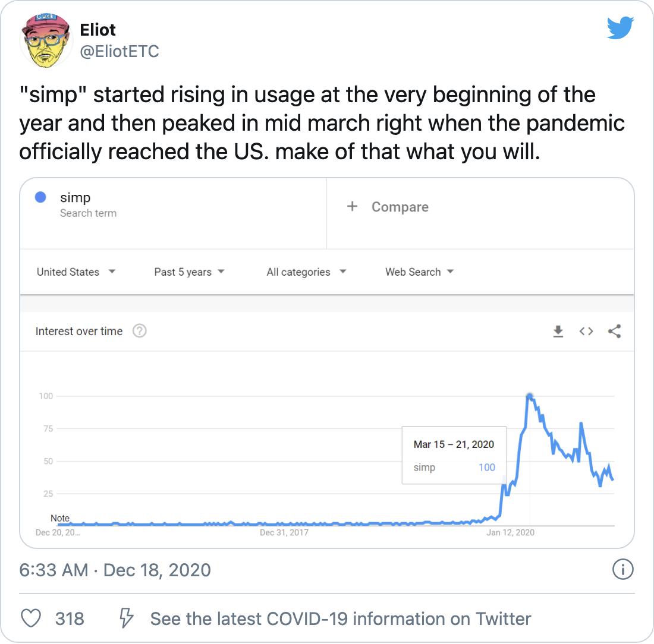Expand the All categories dropdown
654x644 pixels.
point(306,272)
